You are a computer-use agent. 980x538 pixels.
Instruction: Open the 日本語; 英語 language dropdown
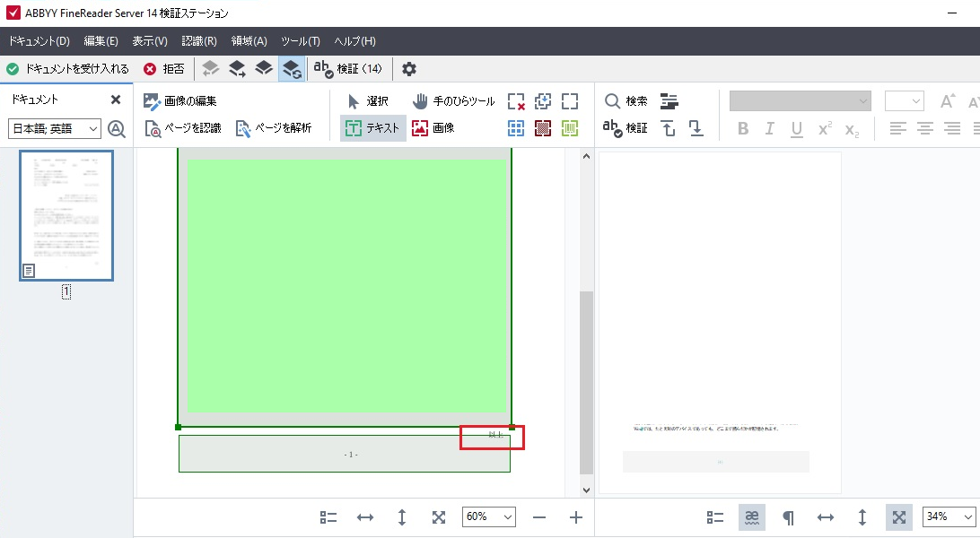[x=55, y=128]
